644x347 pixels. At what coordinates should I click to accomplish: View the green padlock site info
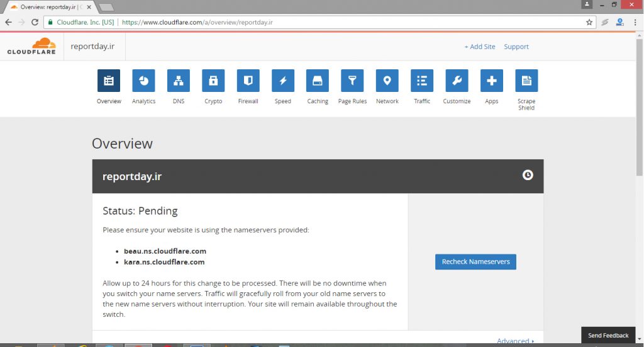pyautogui.click(x=50, y=22)
